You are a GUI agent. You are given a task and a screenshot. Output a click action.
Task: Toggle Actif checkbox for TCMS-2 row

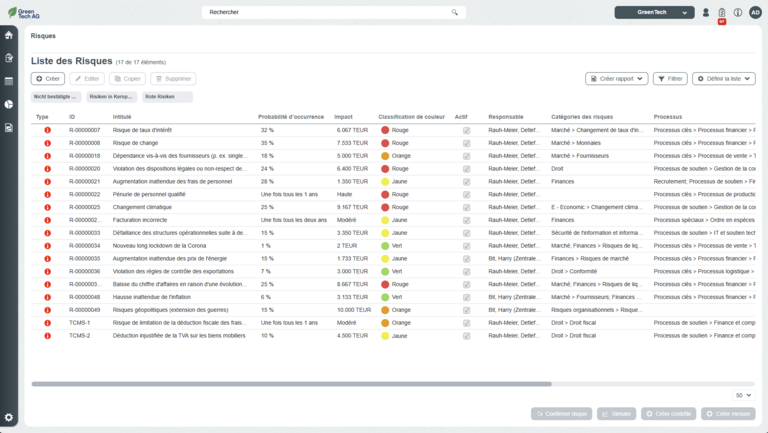click(x=466, y=336)
